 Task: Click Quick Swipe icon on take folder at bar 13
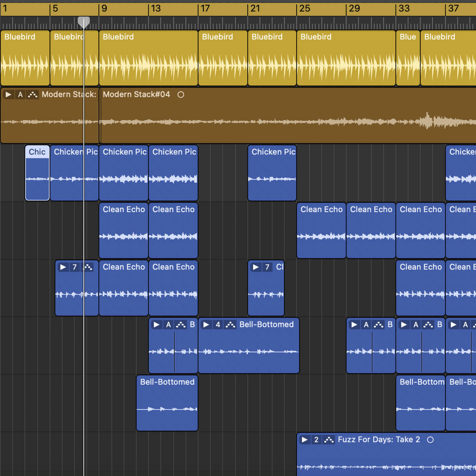pyautogui.click(x=181, y=325)
